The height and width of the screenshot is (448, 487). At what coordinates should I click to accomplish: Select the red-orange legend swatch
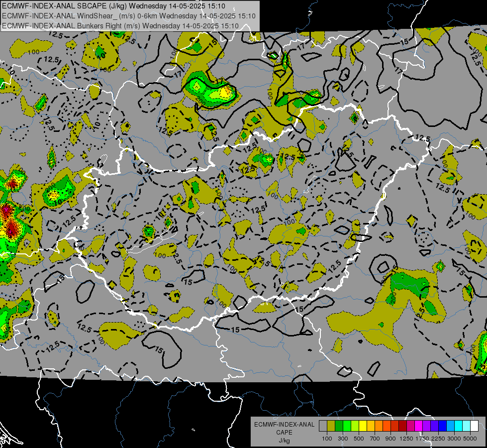[x=387, y=426]
